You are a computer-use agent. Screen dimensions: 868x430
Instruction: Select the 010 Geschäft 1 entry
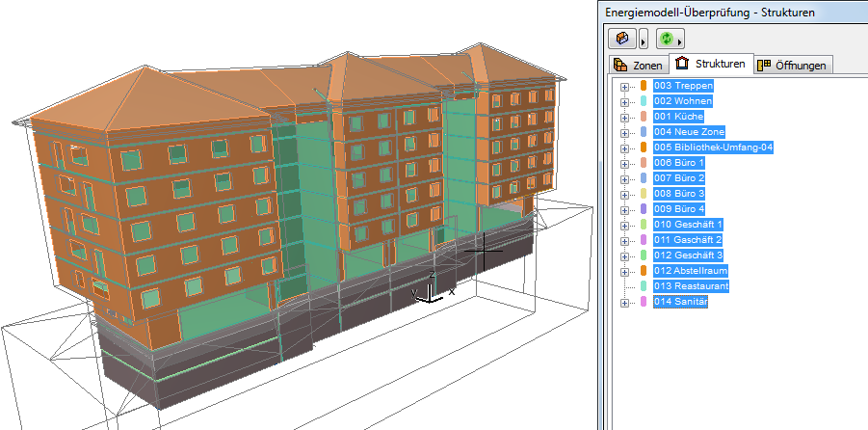pyautogui.click(x=688, y=225)
